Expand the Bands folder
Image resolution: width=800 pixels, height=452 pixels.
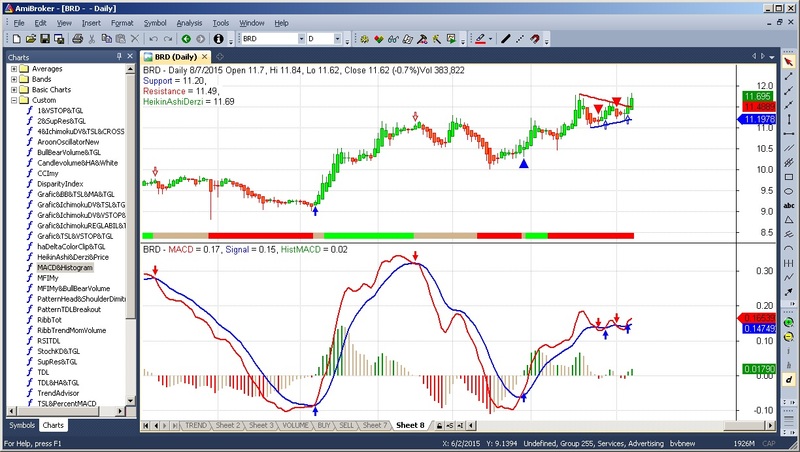14,79
